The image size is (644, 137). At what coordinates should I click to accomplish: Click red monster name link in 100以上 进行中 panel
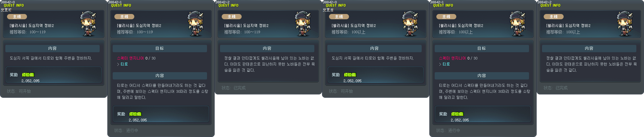(x=452, y=58)
